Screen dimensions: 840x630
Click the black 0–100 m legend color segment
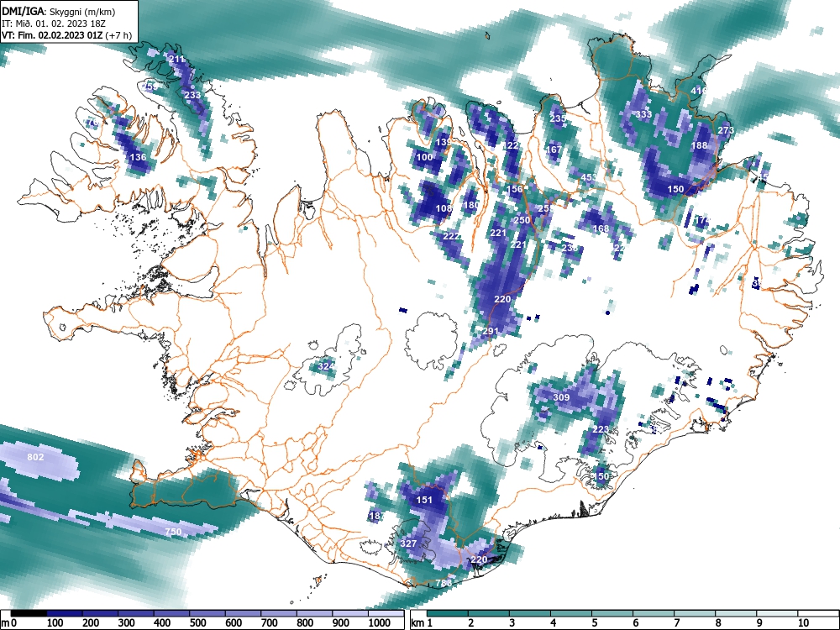point(29,613)
